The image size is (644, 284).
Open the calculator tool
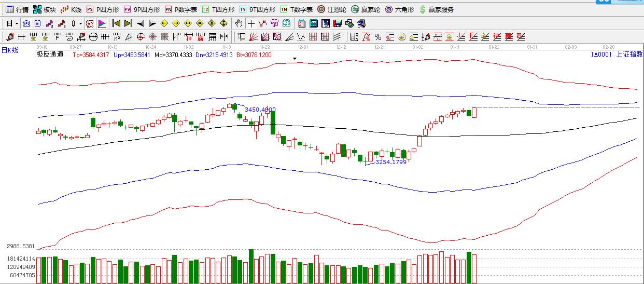coord(313,23)
